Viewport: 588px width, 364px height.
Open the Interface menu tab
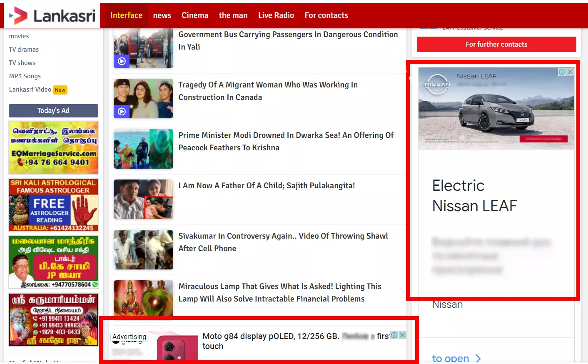(x=126, y=15)
